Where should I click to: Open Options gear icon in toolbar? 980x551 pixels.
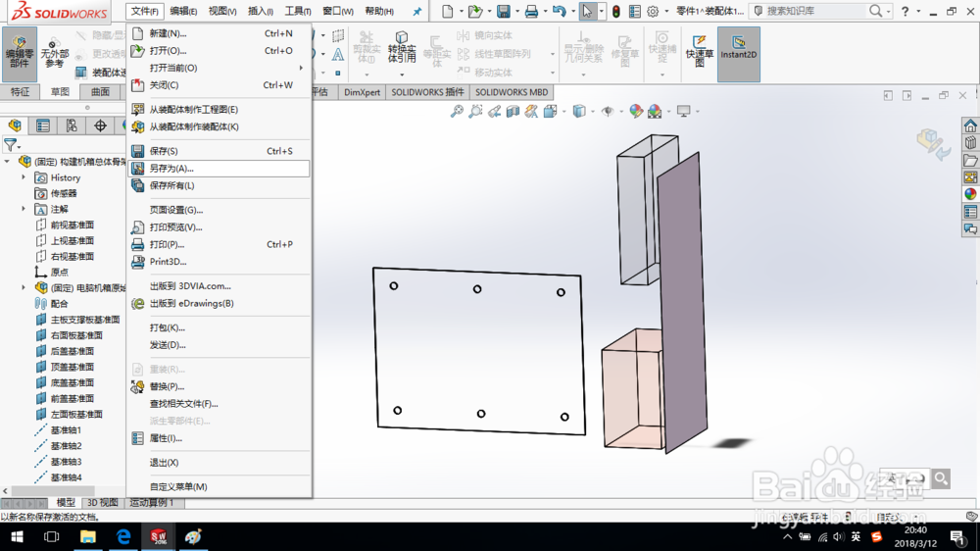point(653,11)
